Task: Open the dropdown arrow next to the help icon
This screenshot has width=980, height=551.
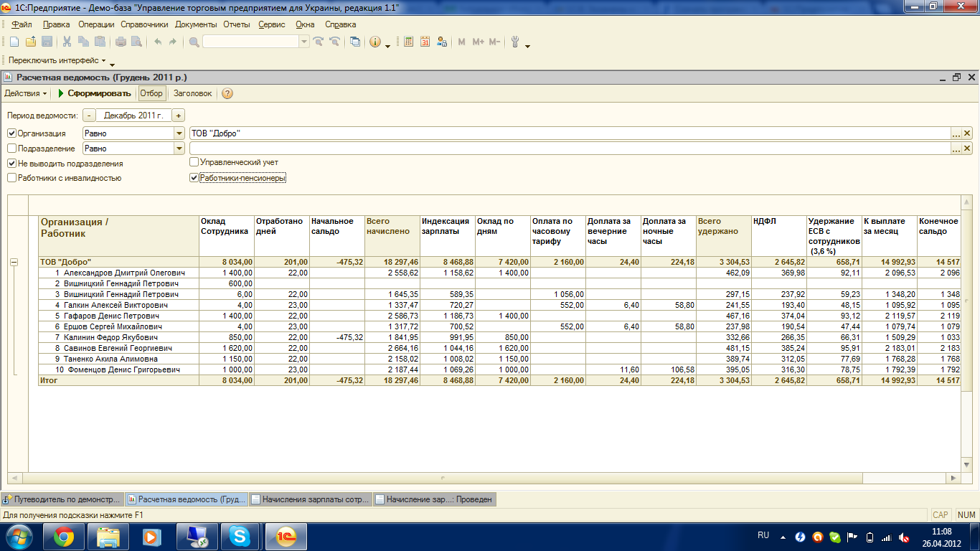Action: point(388,45)
